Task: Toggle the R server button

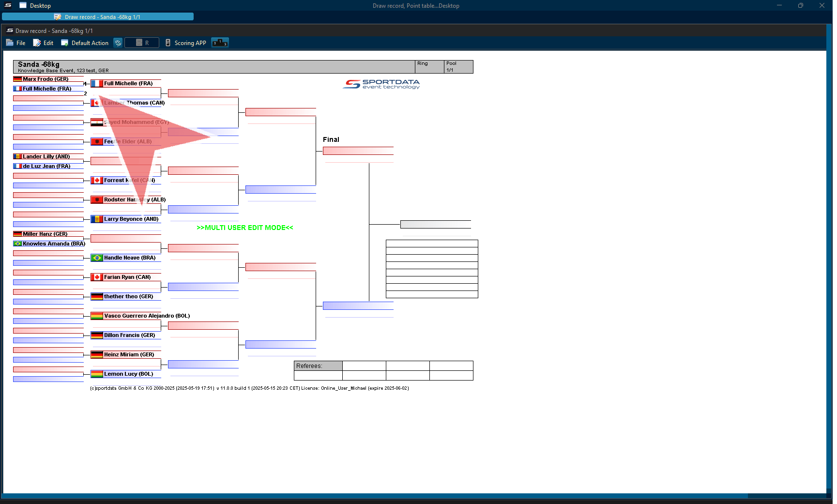Action: [142, 43]
